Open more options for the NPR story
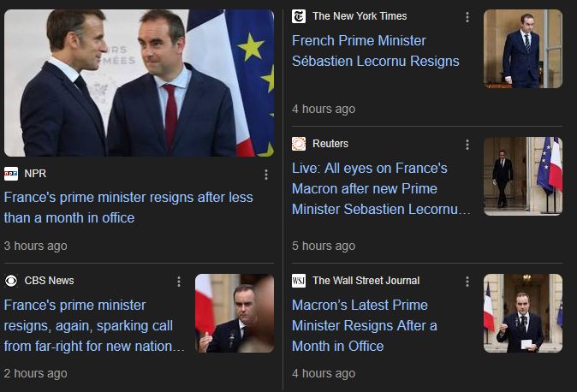 [x=266, y=175]
